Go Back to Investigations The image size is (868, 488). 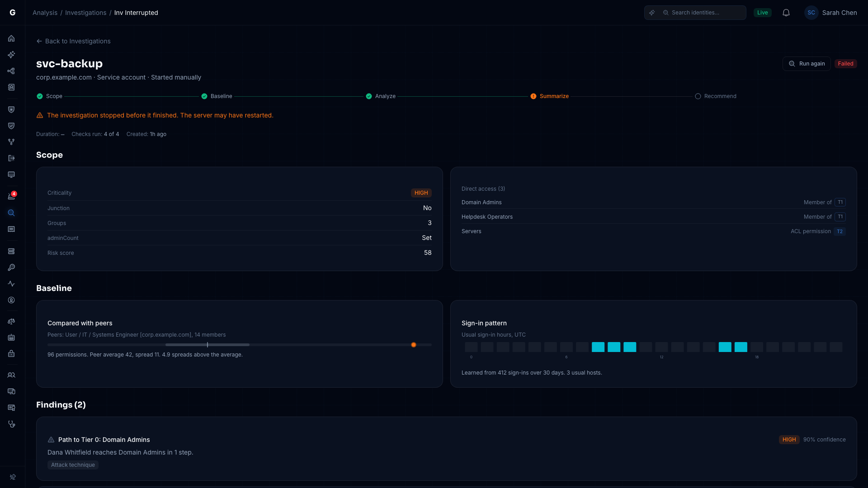coord(73,41)
